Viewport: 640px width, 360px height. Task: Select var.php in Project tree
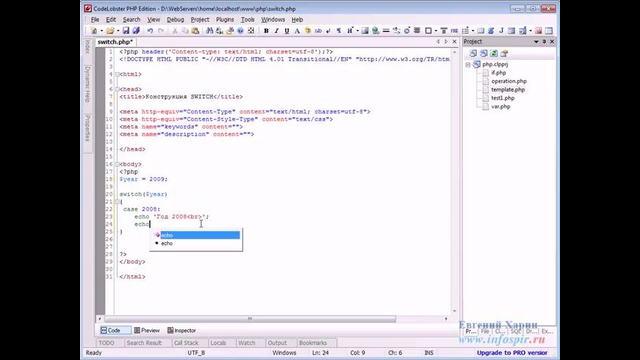pyautogui.click(x=500, y=107)
